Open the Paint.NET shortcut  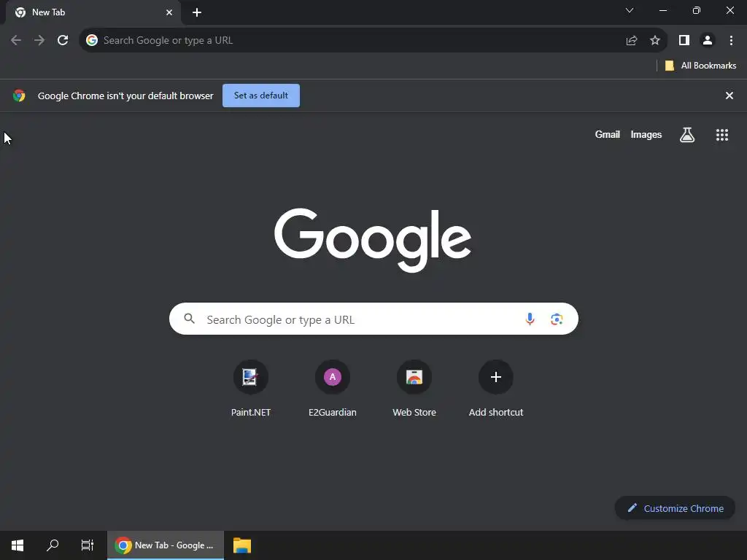tap(251, 389)
